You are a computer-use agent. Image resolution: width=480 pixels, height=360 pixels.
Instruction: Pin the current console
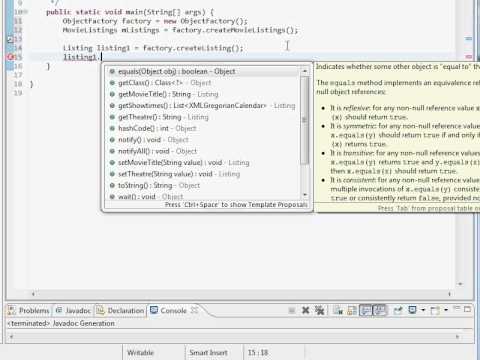[x=398, y=311]
